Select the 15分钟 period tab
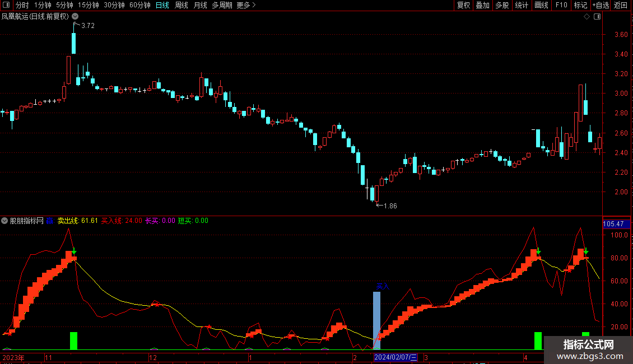633x364 pixels. pos(88,5)
